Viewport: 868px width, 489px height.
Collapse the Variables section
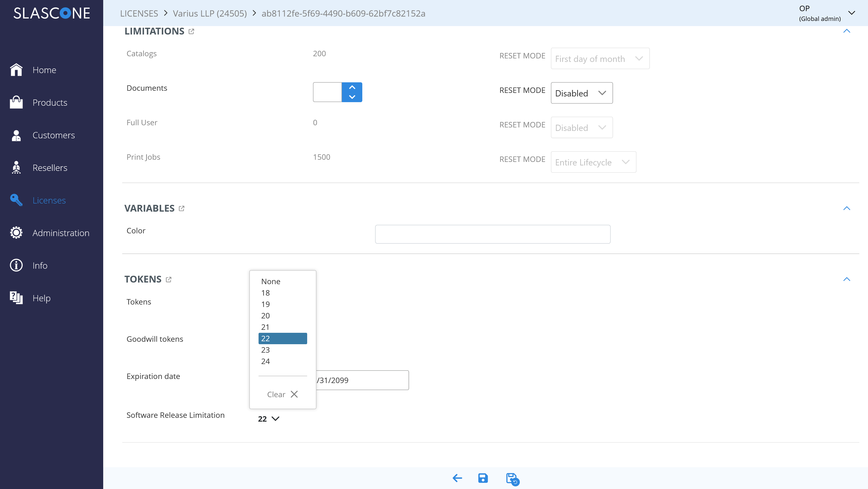point(847,208)
